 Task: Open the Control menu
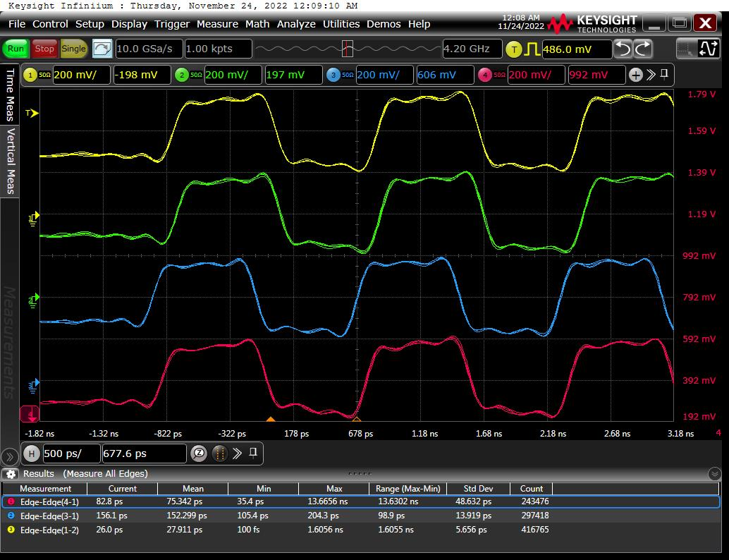pos(50,24)
